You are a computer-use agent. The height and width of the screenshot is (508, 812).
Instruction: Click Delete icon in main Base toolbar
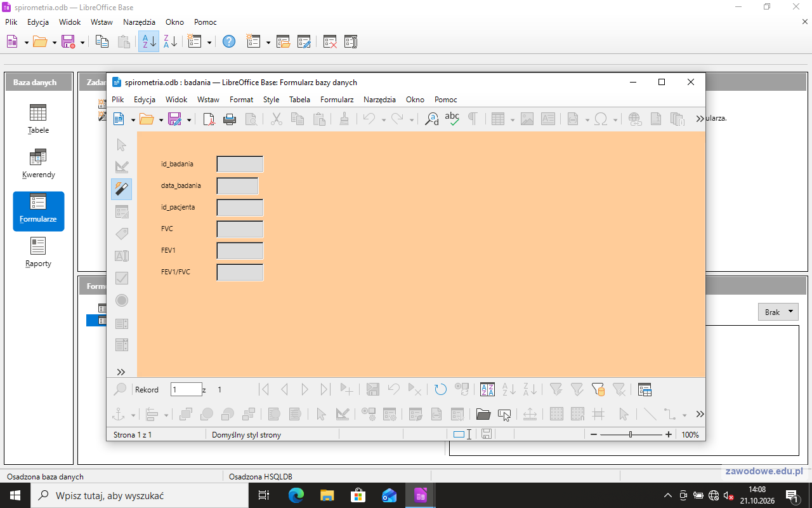click(330, 41)
